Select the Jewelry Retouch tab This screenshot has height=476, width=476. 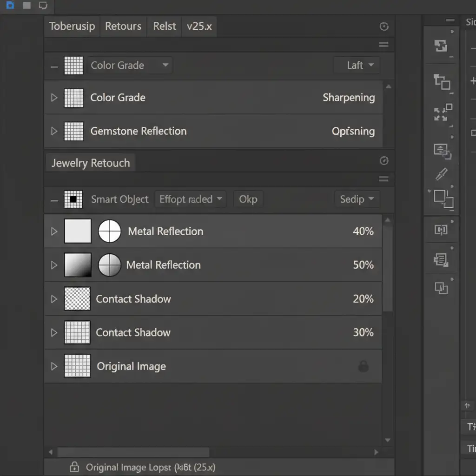[x=91, y=163]
